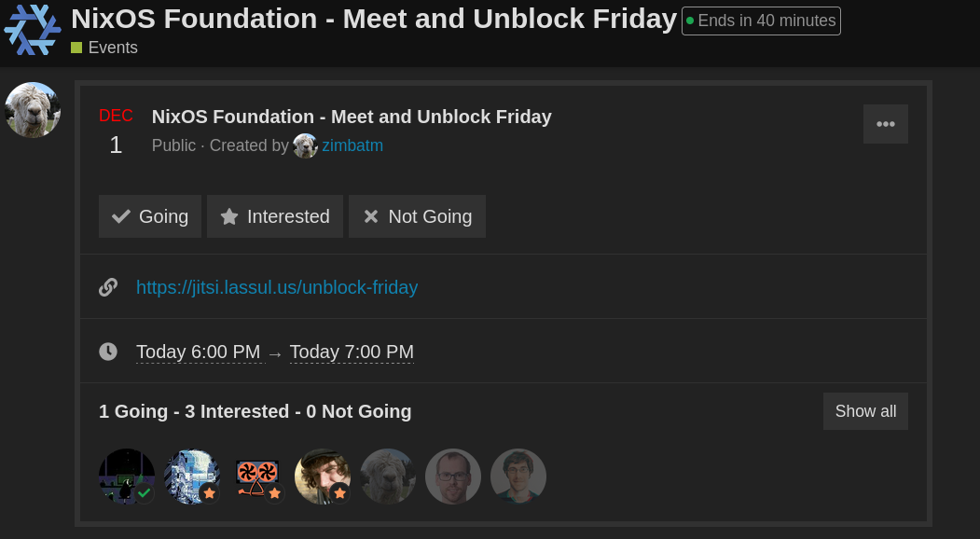
Task: Expand attendee list with Show all
Action: pyautogui.click(x=865, y=411)
